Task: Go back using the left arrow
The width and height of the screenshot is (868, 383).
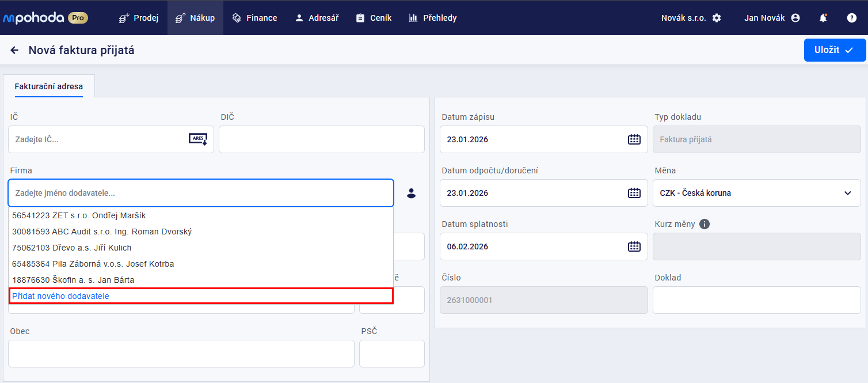Action: coord(14,51)
